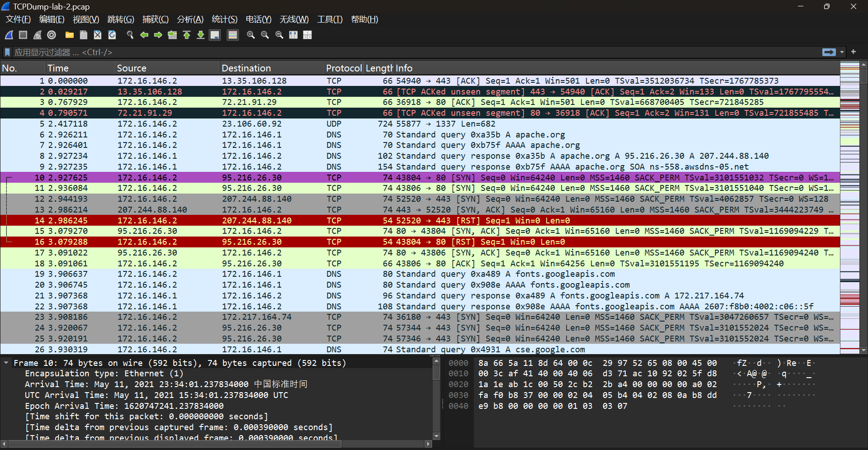Select the Epoch Arrival Time detail line
This screenshot has width=868, height=450.
point(124,406)
